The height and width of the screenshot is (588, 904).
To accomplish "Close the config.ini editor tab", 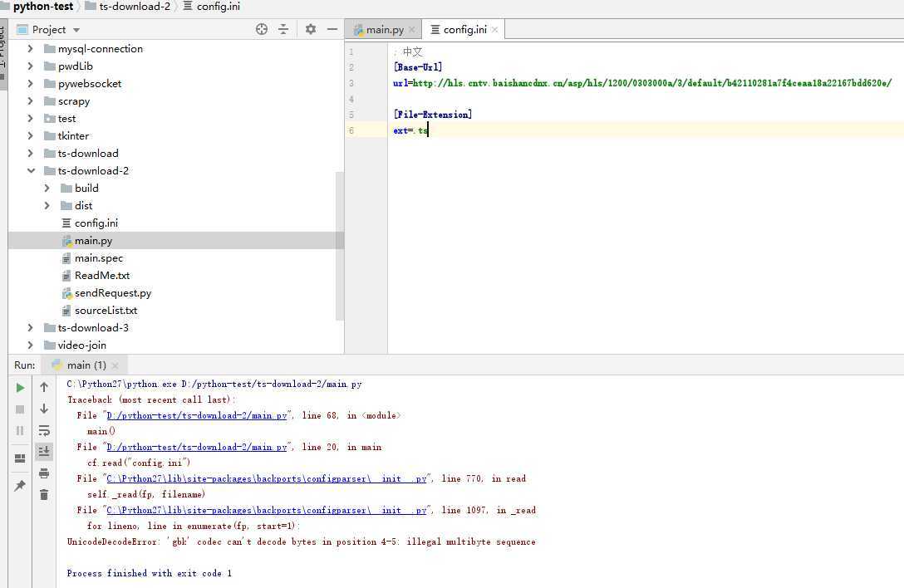I will [x=494, y=29].
